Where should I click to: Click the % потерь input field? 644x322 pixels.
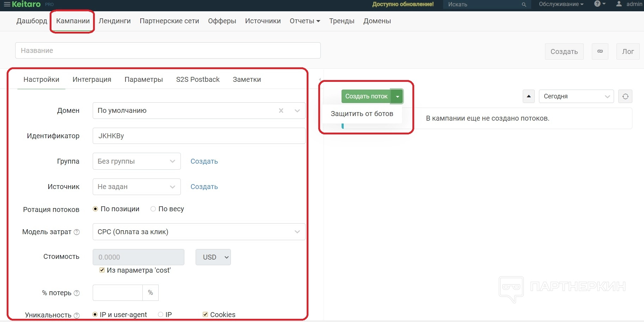tap(118, 293)
